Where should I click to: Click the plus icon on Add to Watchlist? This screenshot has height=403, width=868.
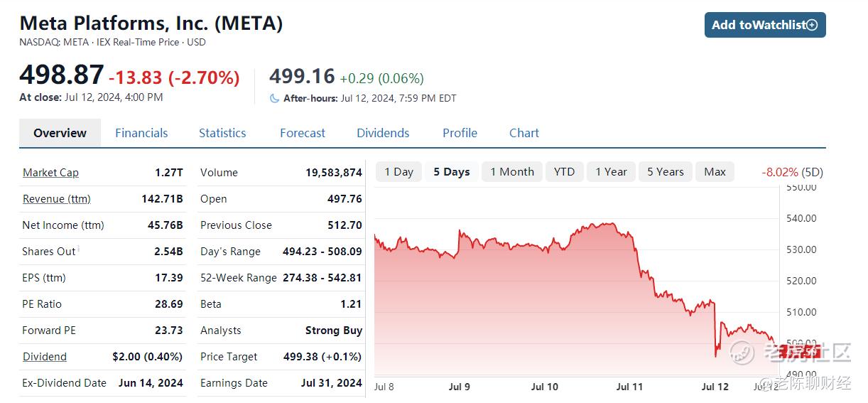coord(813,25)
